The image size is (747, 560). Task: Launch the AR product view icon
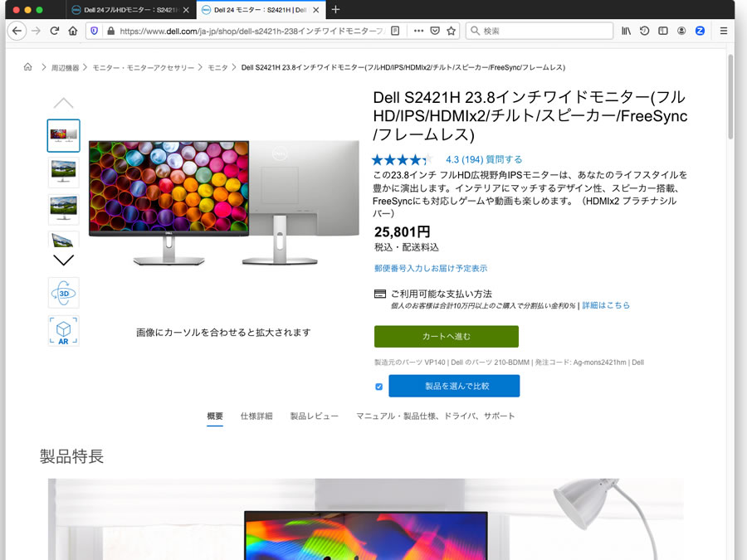(x=63, y=331)
